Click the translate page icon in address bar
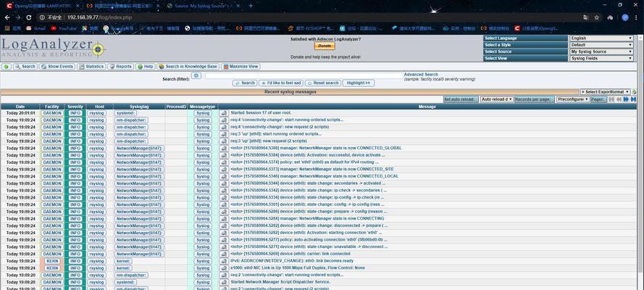 pyautogui.click(x=585, y=17)
